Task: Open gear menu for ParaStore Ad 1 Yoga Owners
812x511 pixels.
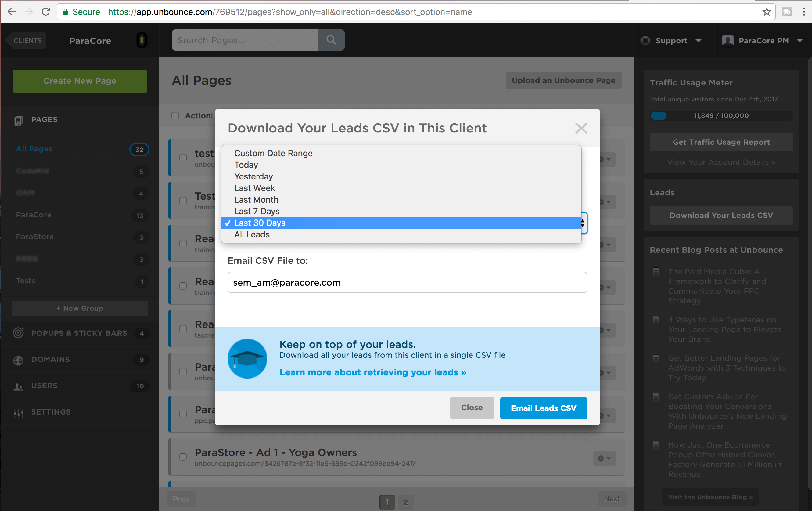Action: tap(604, 458)
